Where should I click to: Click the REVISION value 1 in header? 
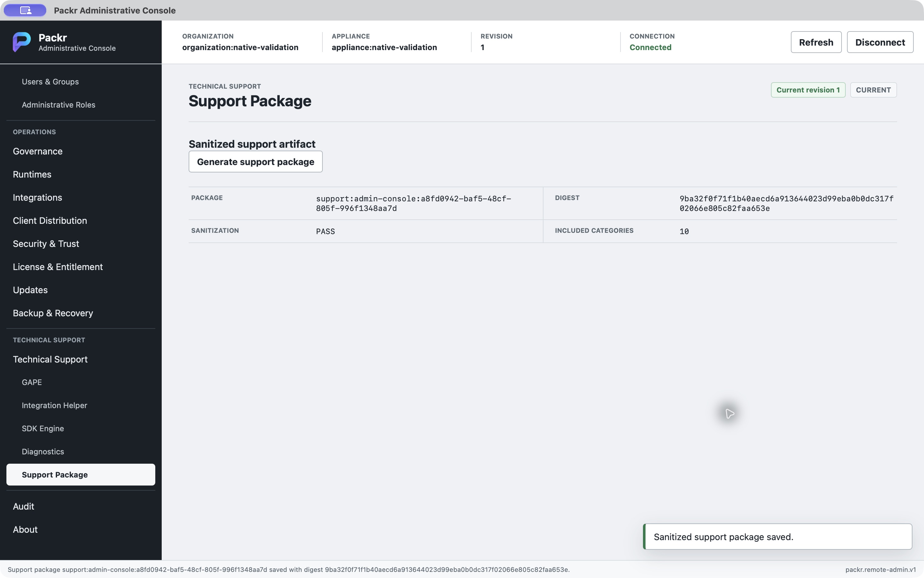482,48
